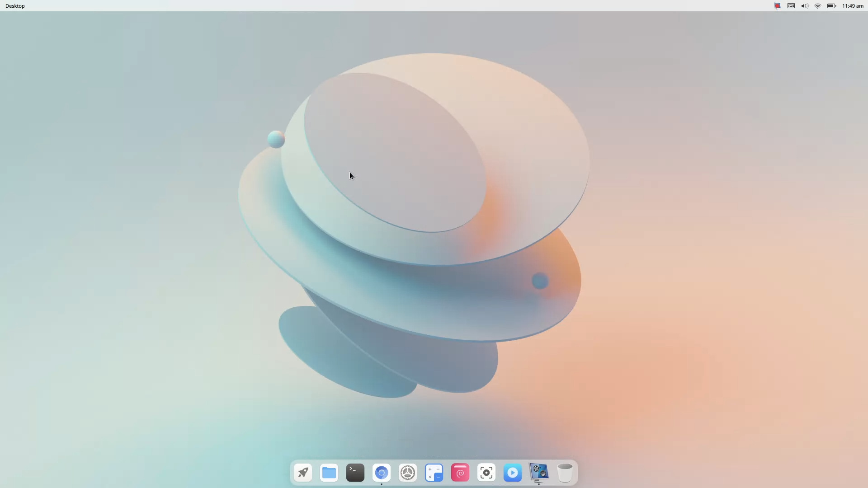Open the blue video player app
Viewport: 868px width, 488px height.
(513, 473)
